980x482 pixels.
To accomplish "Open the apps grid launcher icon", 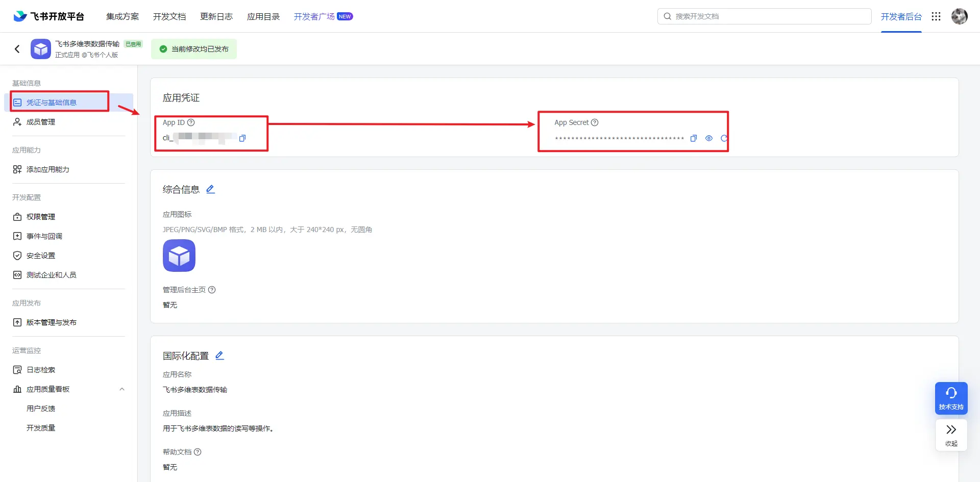I will [x=936, y=16].
